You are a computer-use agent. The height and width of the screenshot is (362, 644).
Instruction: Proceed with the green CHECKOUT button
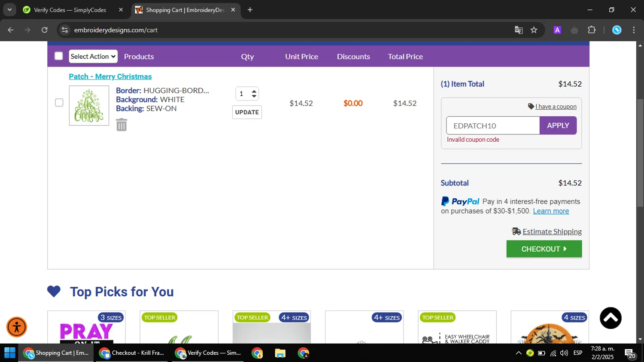pos(544,249)
